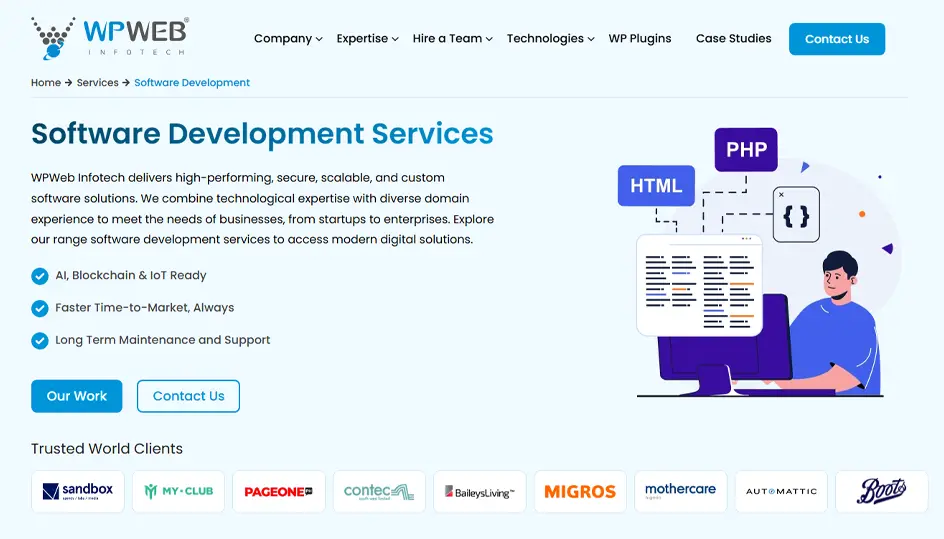
Task: Expand the Technologies menu
Action: click(550, 39)
